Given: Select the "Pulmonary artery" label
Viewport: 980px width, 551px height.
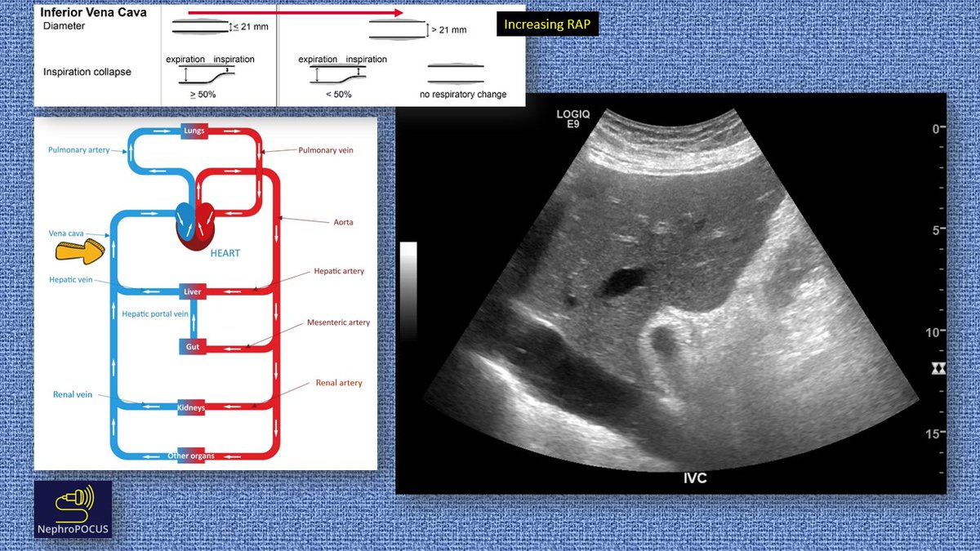Looking at the screenshot, I should (78, 150).
